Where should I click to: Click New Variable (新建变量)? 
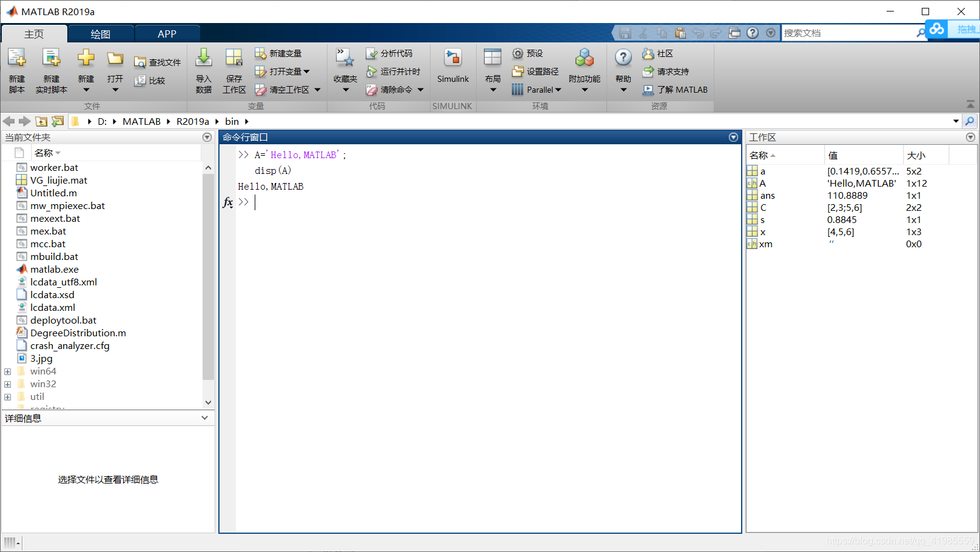(x=278, y=53)
